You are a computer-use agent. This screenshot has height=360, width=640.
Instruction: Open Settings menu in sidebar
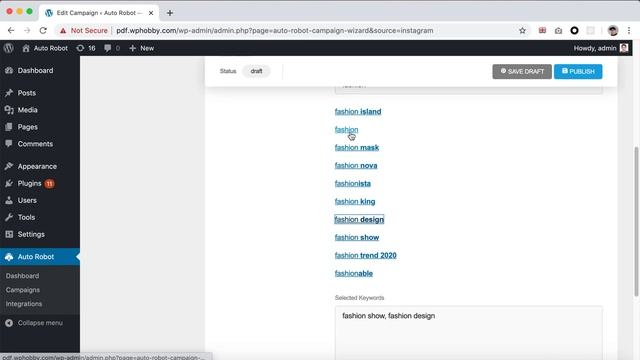(31, 234)
